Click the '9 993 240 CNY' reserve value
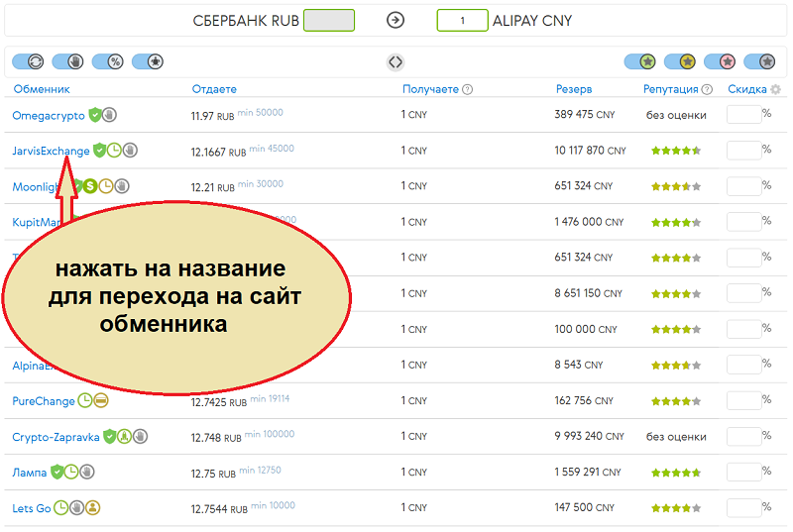This screenshot has width=793, height=532. (589, 436)
